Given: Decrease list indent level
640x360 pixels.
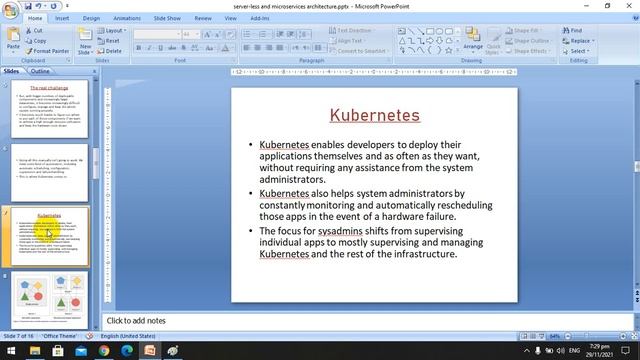Looking at the screenshot, I should point(280,34).
